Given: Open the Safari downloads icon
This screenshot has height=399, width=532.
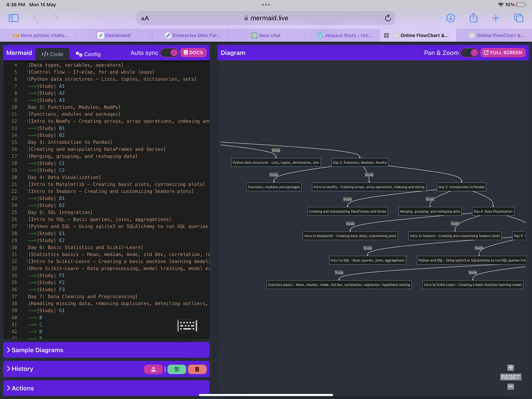Looking at the screenshot, I should (450, 18).
